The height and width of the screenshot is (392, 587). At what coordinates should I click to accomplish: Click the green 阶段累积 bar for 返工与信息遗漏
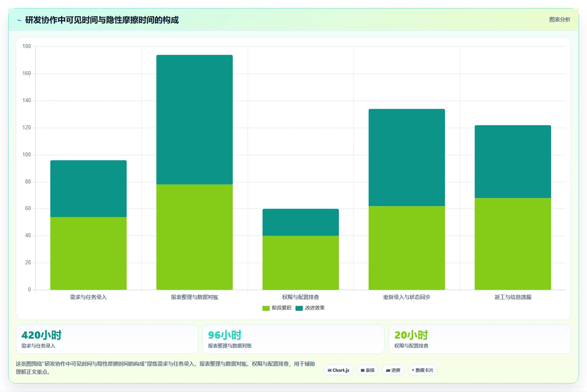click(513, 244)
